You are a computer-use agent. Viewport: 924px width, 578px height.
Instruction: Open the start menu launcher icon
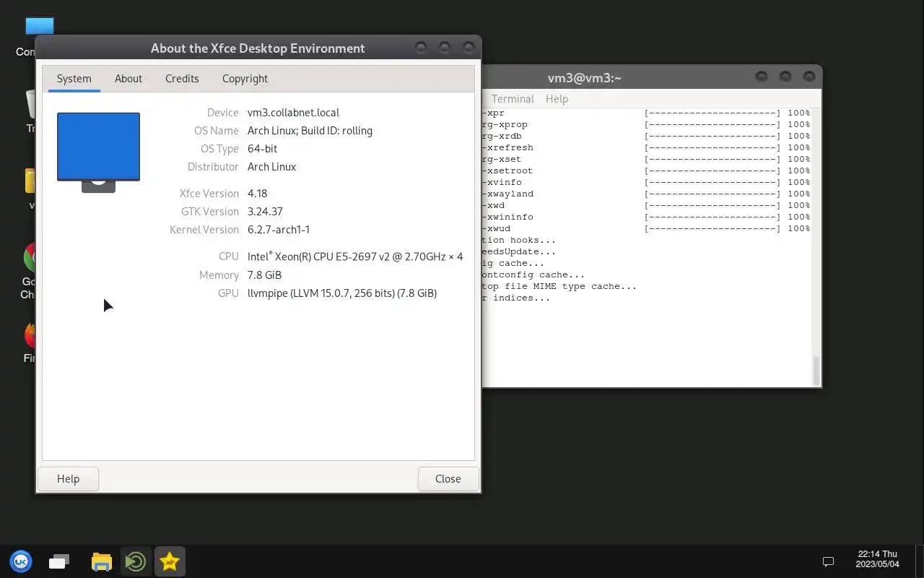pos(21,561)
